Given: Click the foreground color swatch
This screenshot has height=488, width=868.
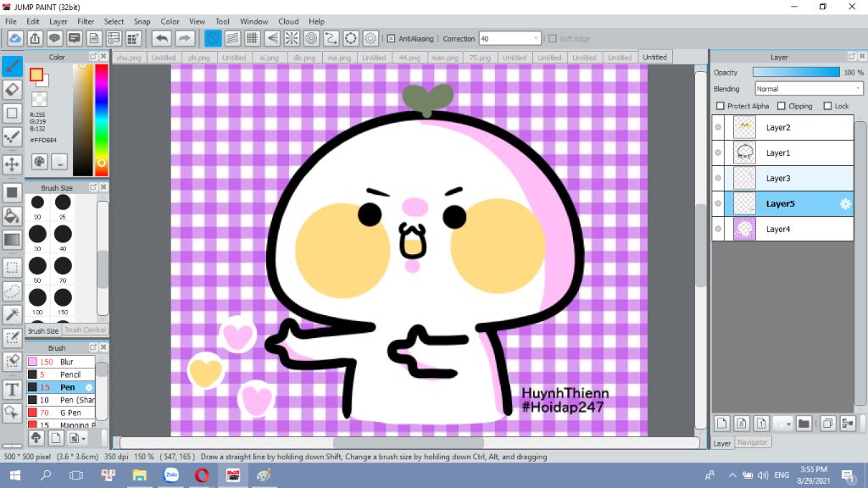Looking at the screenshot, I should pyautogui.click(x=36, y=75).
